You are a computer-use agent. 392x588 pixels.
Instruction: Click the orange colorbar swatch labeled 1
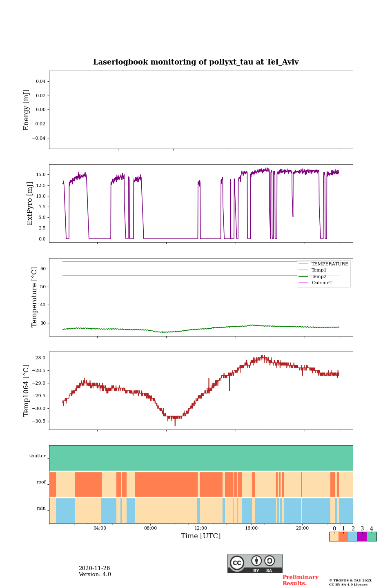pyautogui.click(x=343, y=537)
